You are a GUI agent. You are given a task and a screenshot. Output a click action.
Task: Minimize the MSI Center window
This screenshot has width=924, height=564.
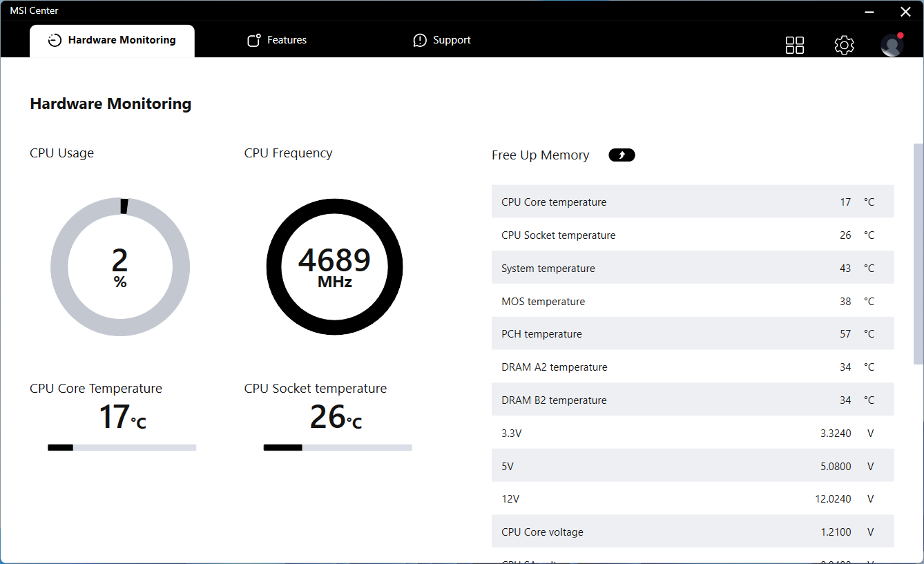pyautogui.click(x=871, y=12)
